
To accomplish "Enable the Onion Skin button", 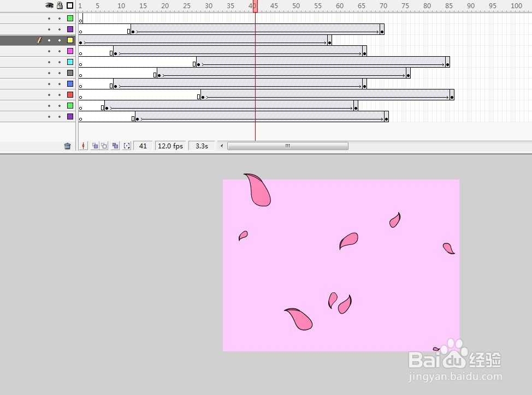I will pos(95,146).
